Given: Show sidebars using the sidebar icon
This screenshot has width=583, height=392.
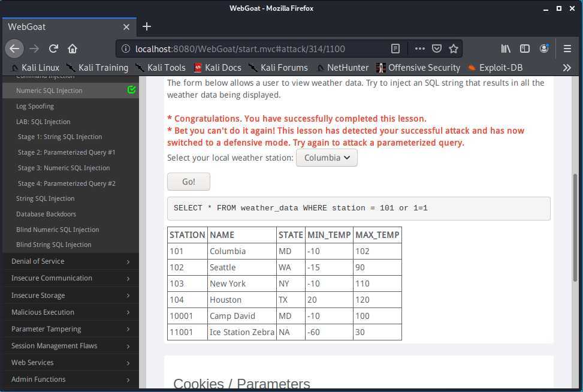Looking at the screenshot, I should [x=525, y=49].
